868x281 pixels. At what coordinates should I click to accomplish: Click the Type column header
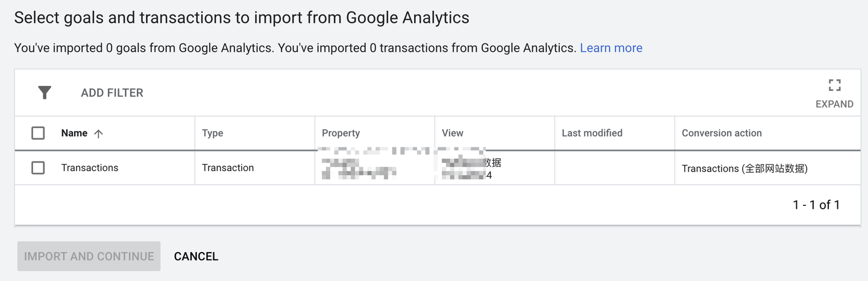click(x=213, y=133)
